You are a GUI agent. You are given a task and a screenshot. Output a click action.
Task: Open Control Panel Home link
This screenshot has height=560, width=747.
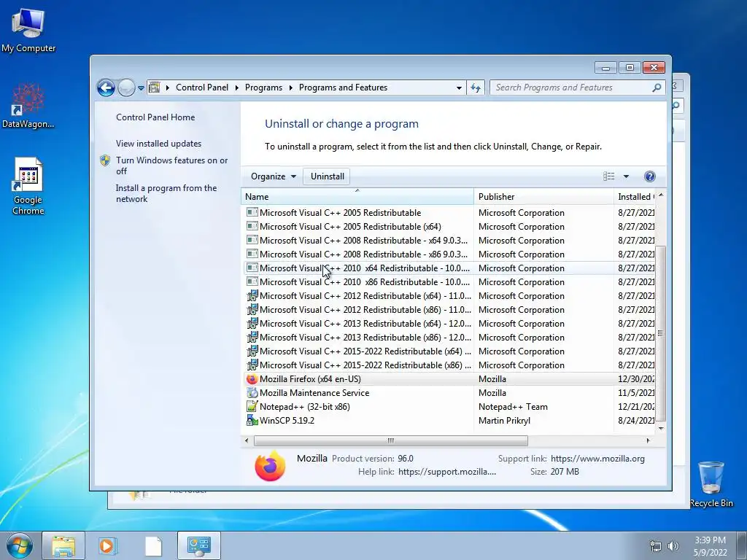coord(155,117)
